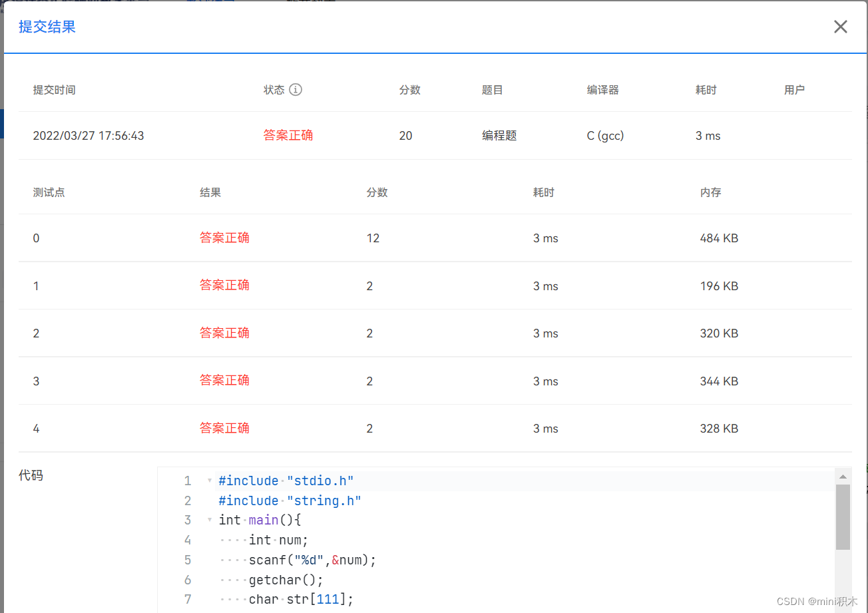Click the 344 KB memory value
868x613 pixels.
(x=719, y=381)
